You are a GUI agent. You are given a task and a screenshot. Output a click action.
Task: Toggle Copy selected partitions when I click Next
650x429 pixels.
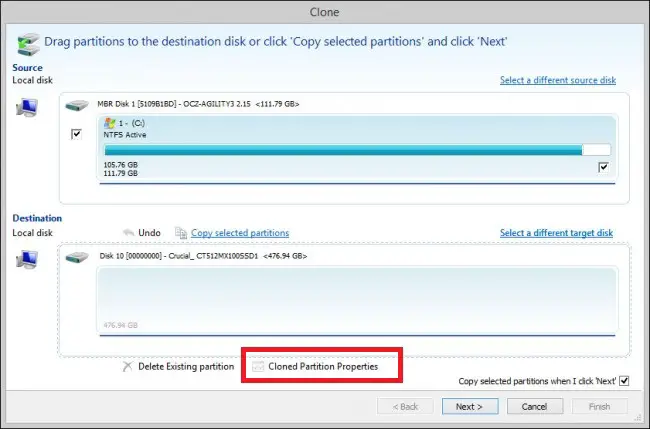pyautogui.click(x=624, y=381)
